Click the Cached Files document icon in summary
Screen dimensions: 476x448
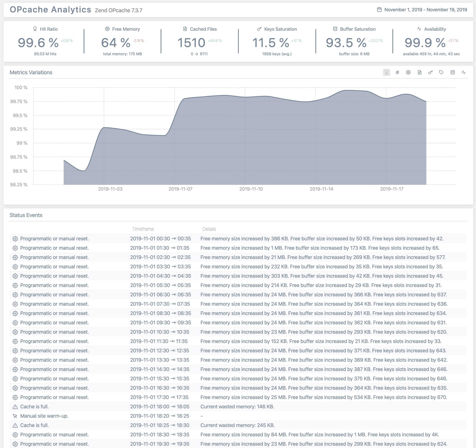pyautogui.click(x=185, y=29)
